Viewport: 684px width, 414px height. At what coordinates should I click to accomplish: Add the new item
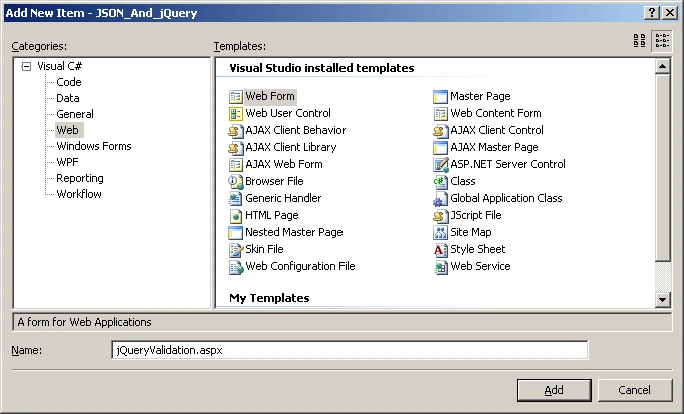[554, 390]
